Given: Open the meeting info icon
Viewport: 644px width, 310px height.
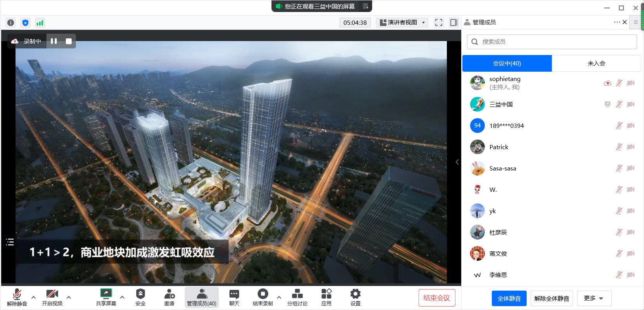Looking at the screenshot, I should point(11,22).
